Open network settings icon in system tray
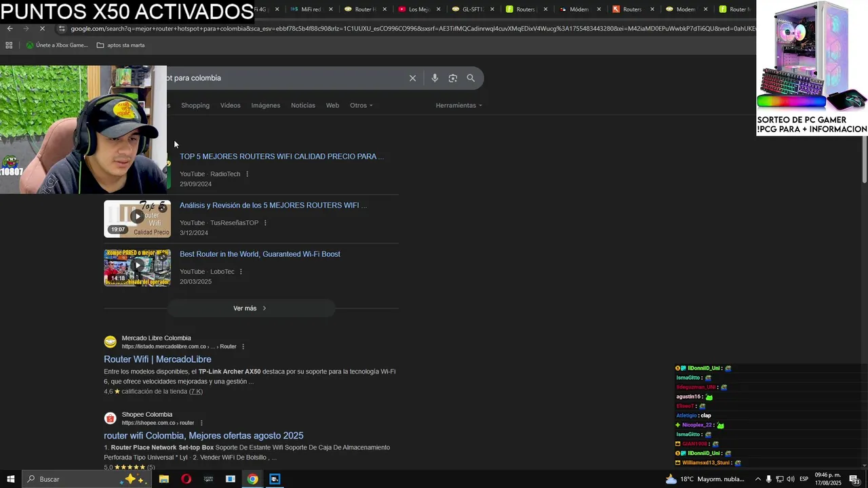868x488 pixels. pos(779,479)
